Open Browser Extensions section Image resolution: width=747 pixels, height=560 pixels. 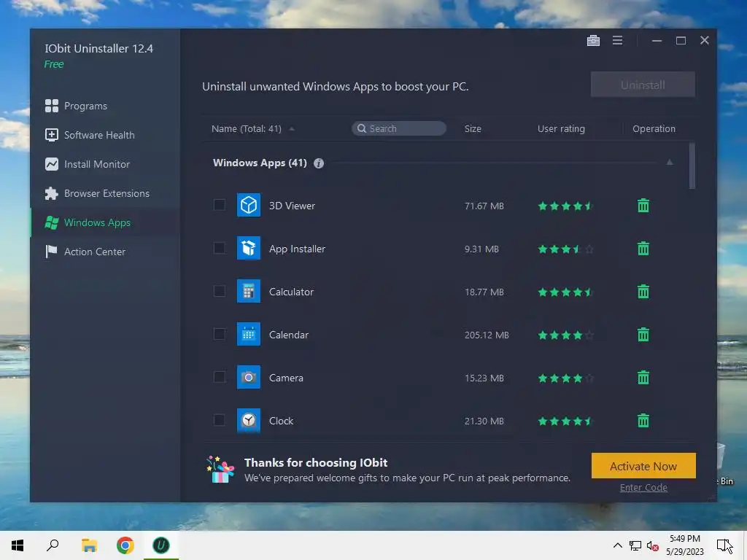tap(105, 193)
